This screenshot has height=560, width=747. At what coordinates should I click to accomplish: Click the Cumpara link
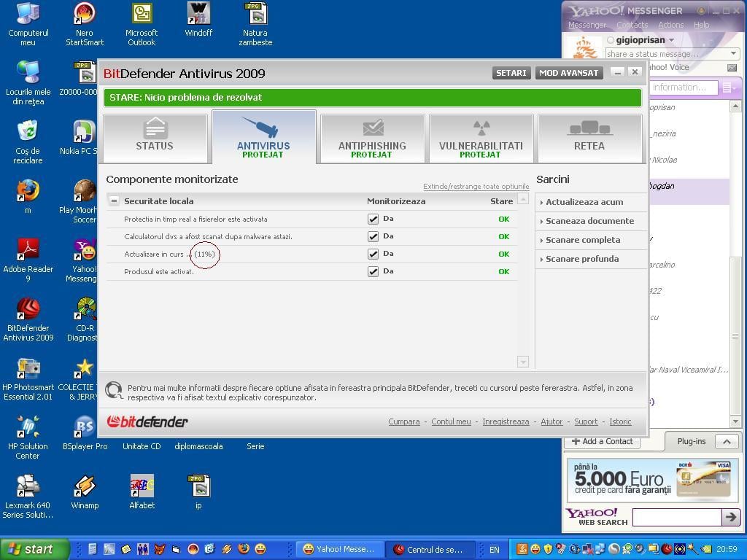pyautogui.click(x=404, y=421)
